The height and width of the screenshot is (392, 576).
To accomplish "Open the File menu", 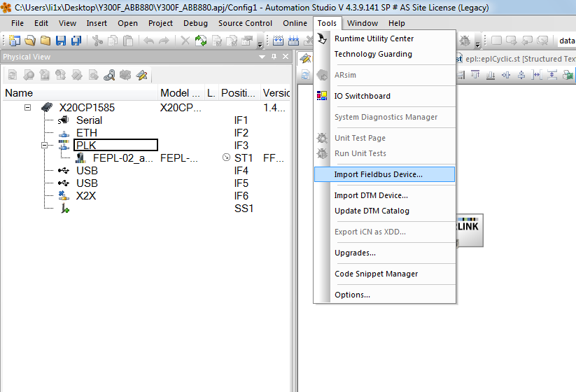I will pyautogui.click(x=17, y=23).
